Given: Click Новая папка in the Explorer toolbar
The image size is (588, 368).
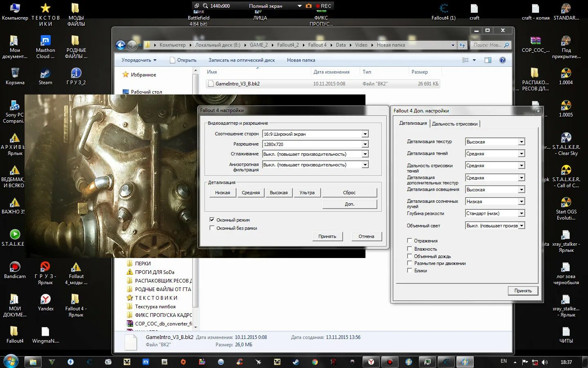Looking at the screenshot, I should click(x=301, y=60).
